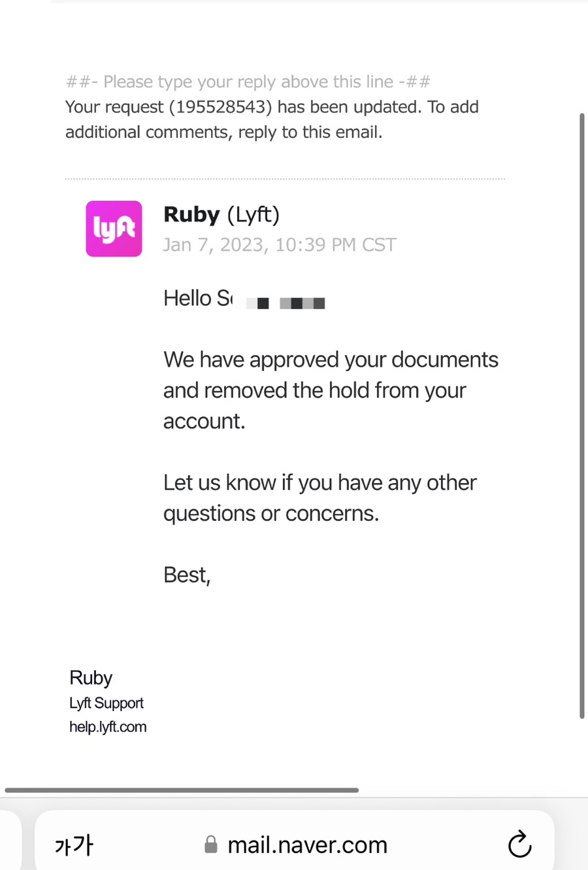Tap the Lyft Support signature line

(x=106, y=703)
